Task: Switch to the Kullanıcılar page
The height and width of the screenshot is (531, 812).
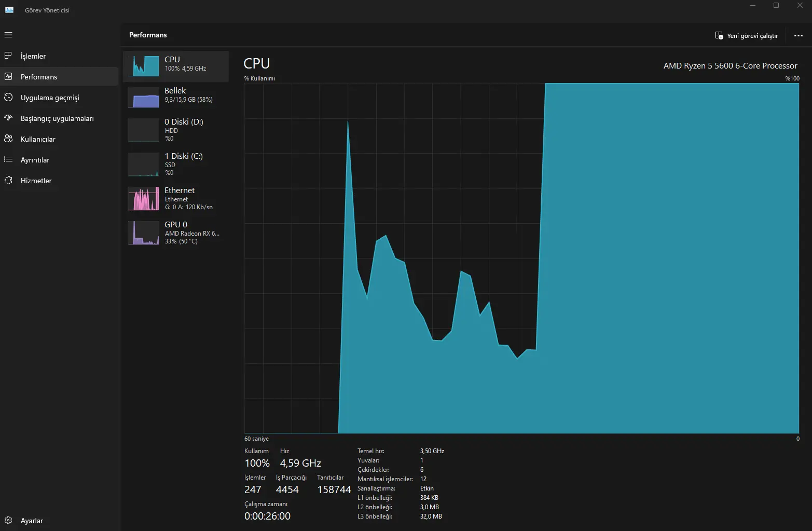Action: pyautogui.click(x=60, y=139)
